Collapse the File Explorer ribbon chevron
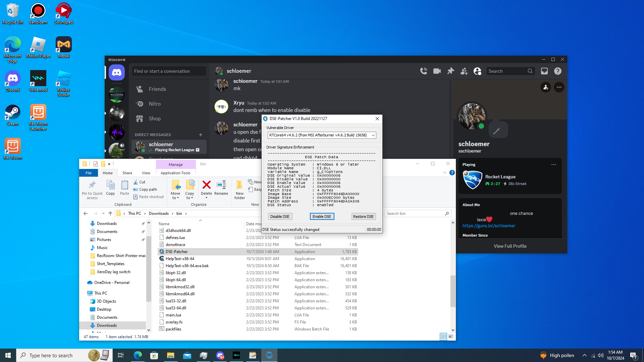 (x=445, y=173)
